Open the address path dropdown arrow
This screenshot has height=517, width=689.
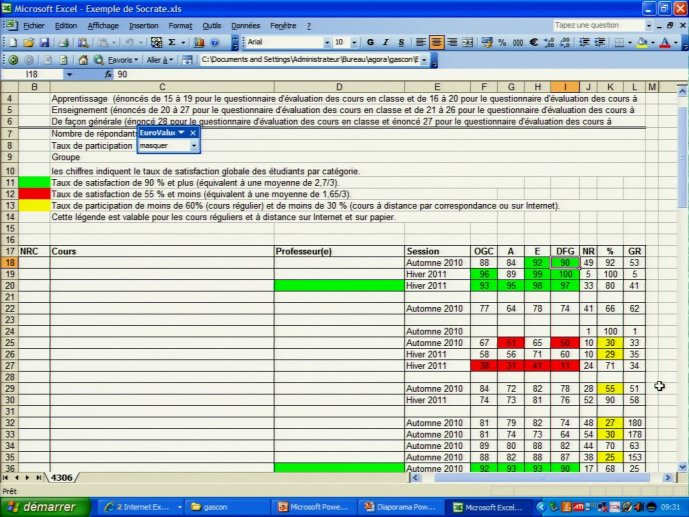tap(424, 60)
